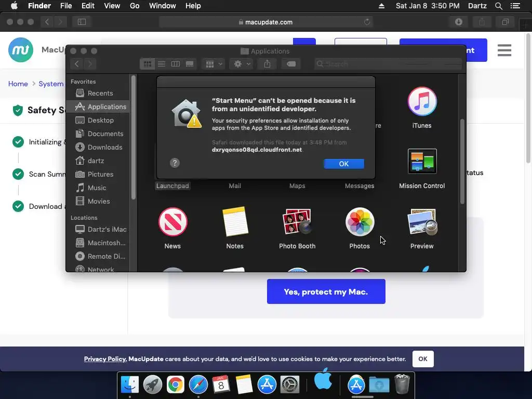
Task: Select Recents in Finder sidebar
Action: click(98, 93)
